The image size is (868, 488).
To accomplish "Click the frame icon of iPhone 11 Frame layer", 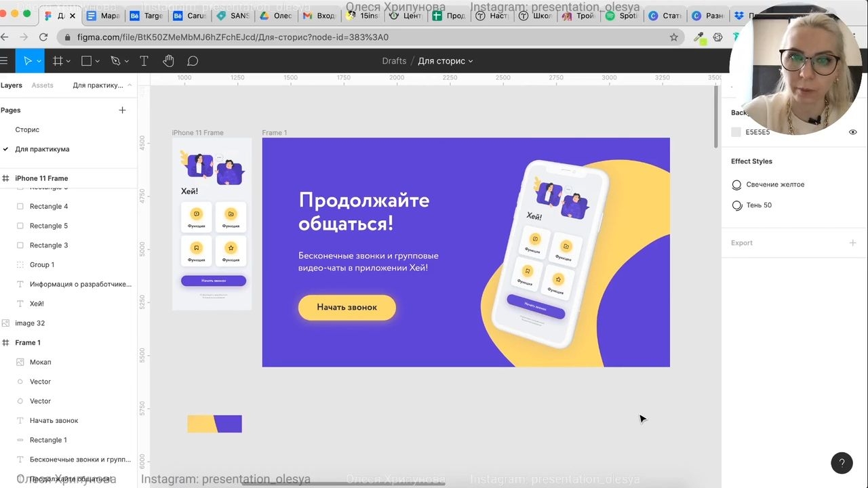I will [x=5, y=178].
